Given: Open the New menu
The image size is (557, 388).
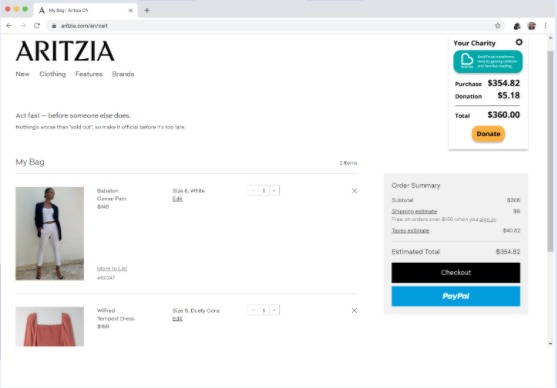Looking at the screenshot, I should [x=22, y=74].
